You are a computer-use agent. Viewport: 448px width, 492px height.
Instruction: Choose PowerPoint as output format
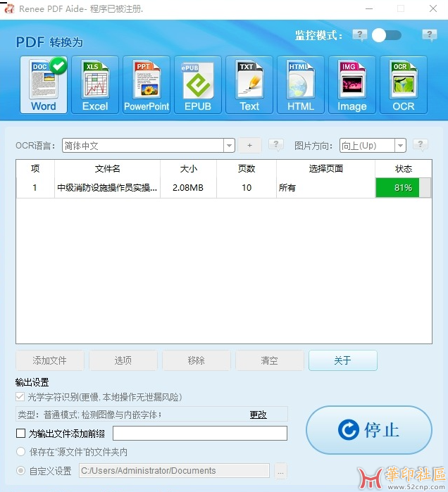[147, 85]
